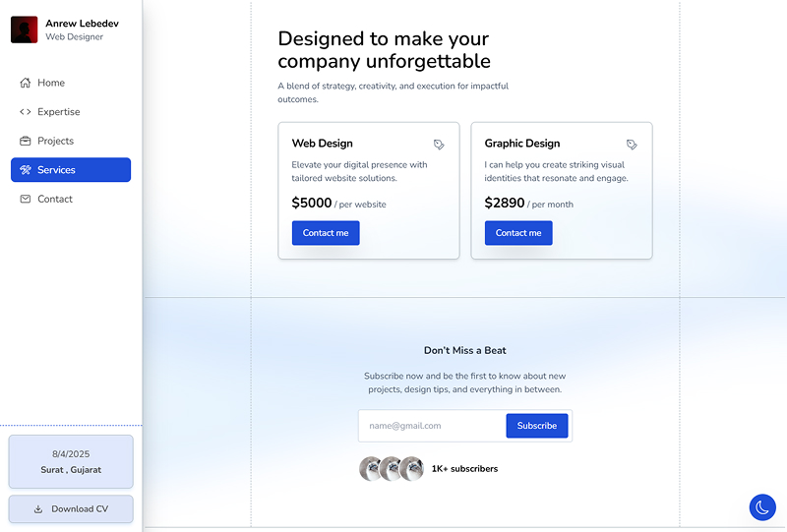Click the date and location card
Viewport: 787px width, 532px height.
click(x=71, y=462)
